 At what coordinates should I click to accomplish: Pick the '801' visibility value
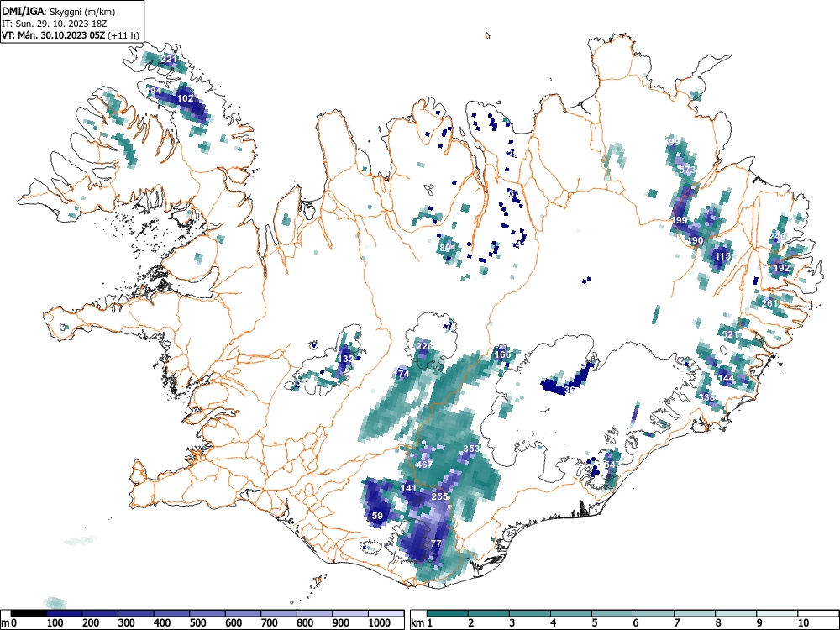tap(448, 248)
